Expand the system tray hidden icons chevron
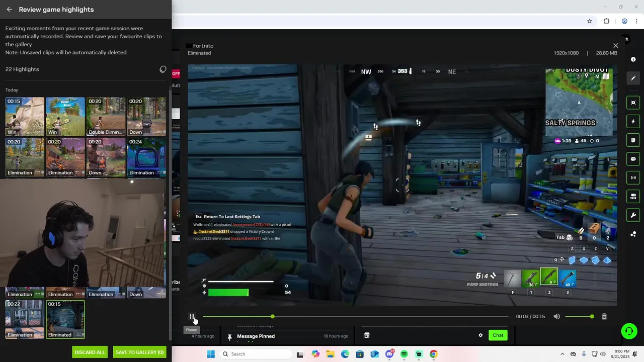Image resolution: width=644 pixels, height=362 pixels. [562, 354]
